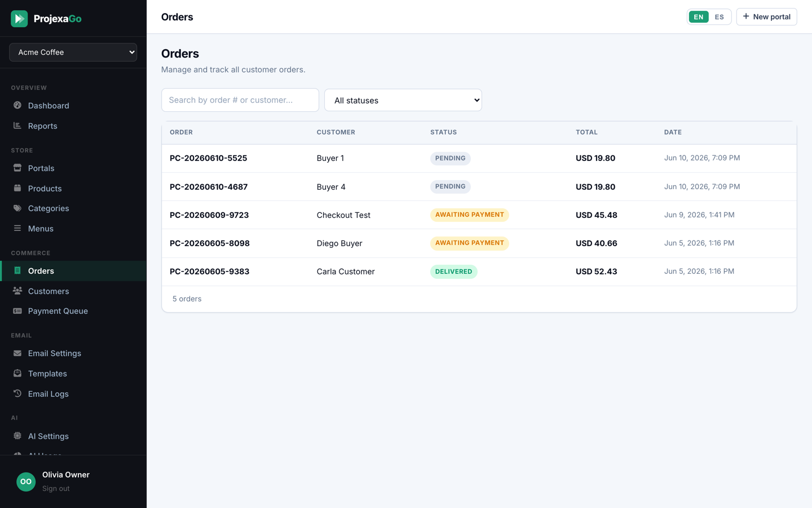Open Dashboard in the sidebar
The height and width of the screenshot is (508, 812).
coord(73,106)
